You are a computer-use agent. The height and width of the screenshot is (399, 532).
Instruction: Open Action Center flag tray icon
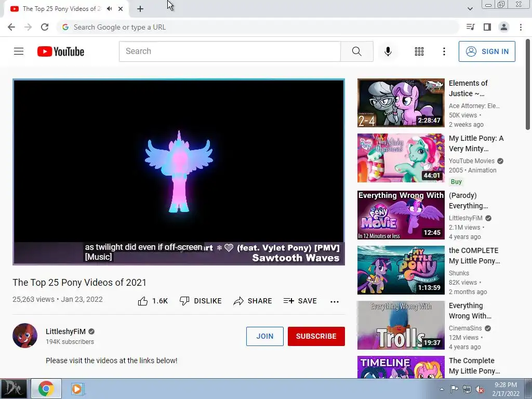tap(454, 389)
